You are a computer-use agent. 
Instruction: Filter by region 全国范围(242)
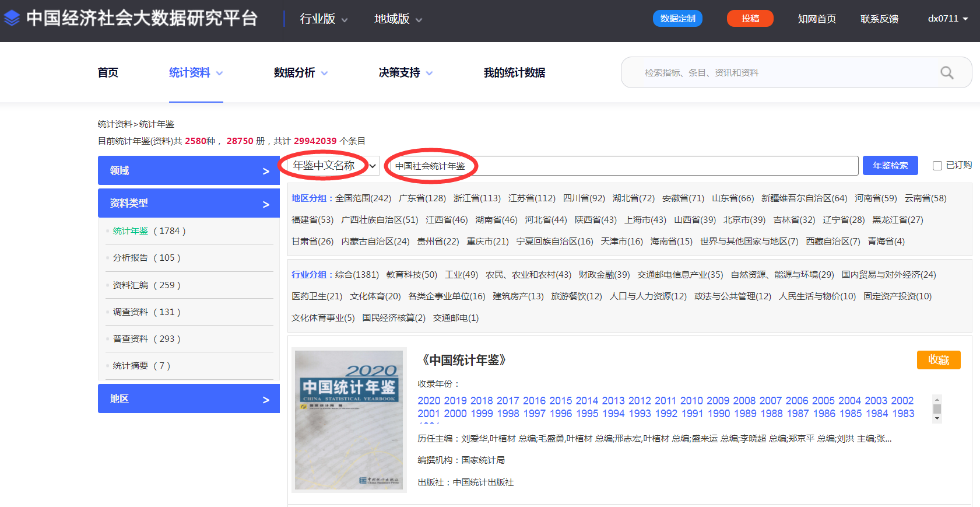point(363,198)
